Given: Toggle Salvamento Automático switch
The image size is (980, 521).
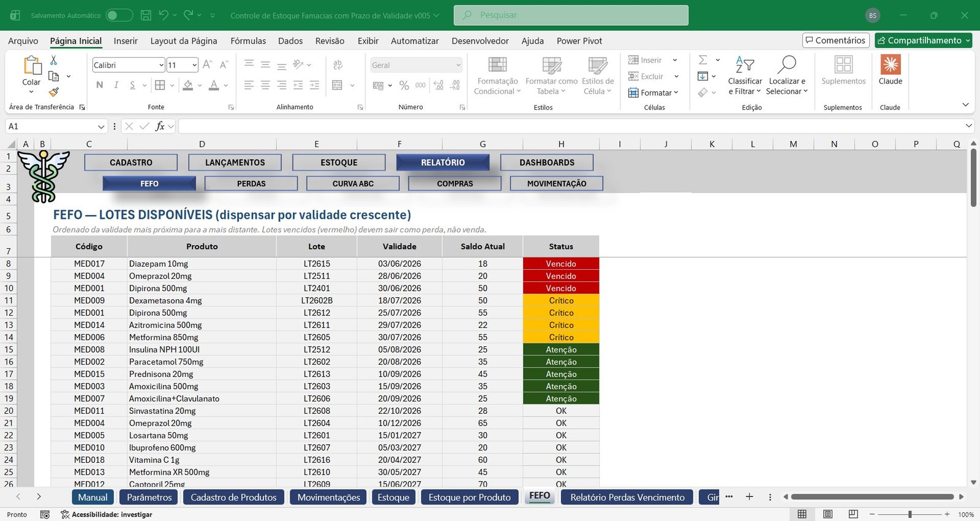Looking at the screenshot, I should 119,15.
